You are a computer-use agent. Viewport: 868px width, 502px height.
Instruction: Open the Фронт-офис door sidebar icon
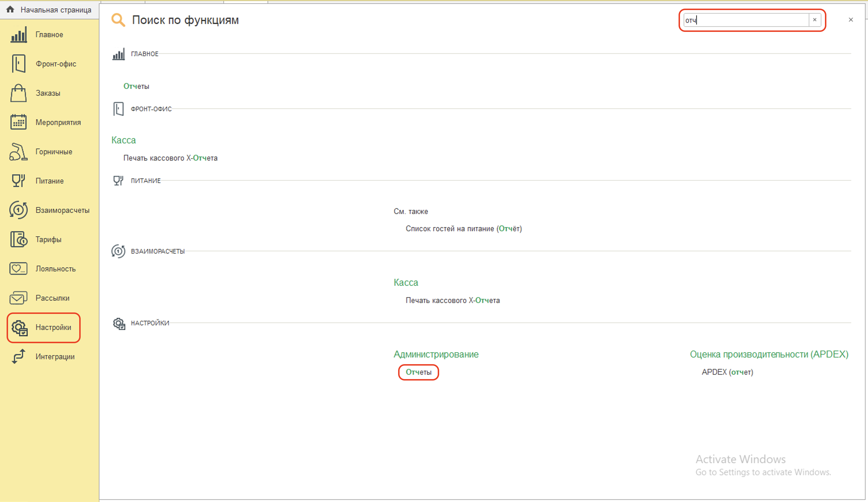19,64
